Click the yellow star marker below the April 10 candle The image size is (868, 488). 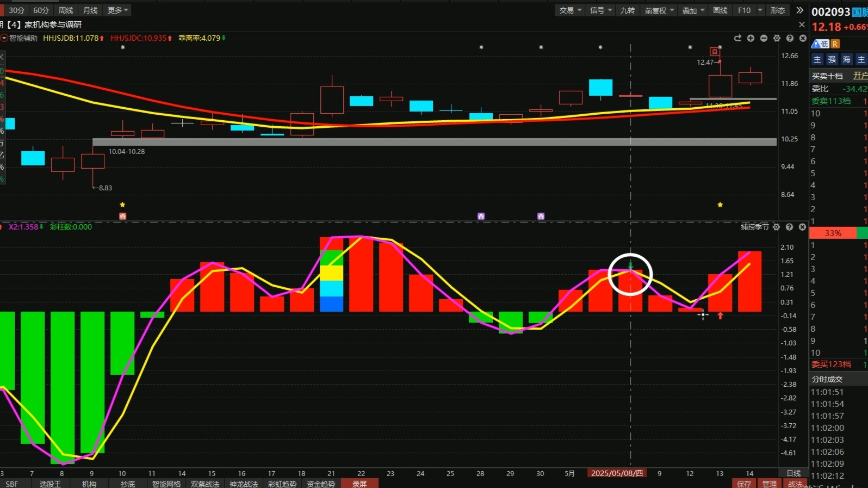tap(122, 205)
